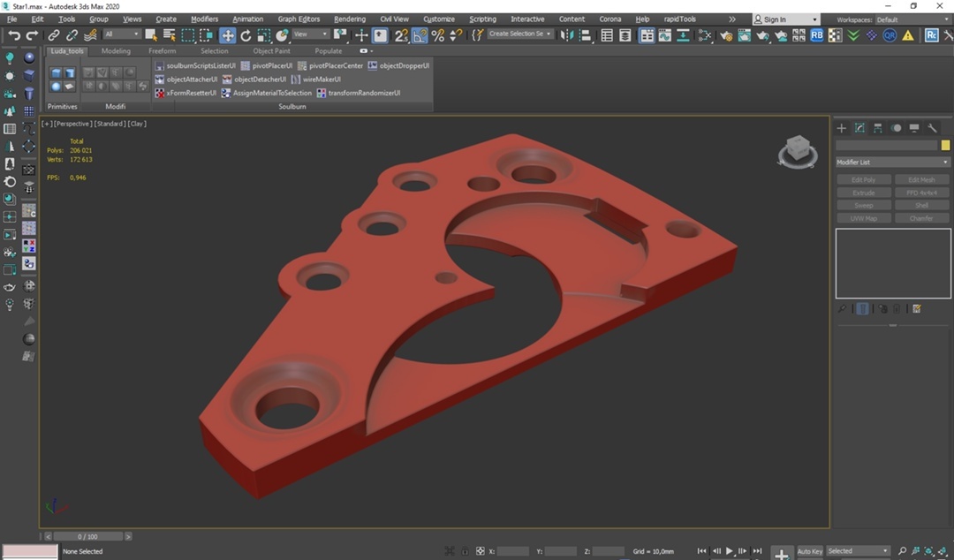Toggle Select and Manipulate mode
Image resolution: width=954 pixels, height=560 pixels.
click(x=361, y=35)
